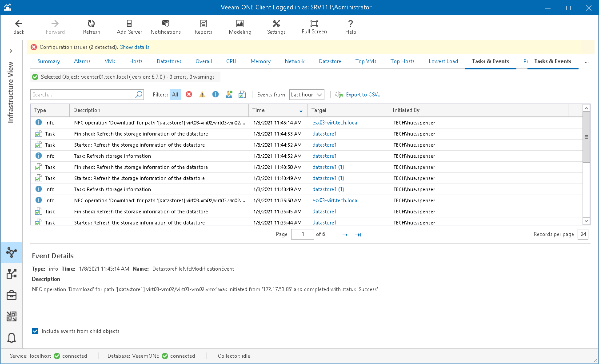Switch to the Datastores tab

tap(169, 61)
